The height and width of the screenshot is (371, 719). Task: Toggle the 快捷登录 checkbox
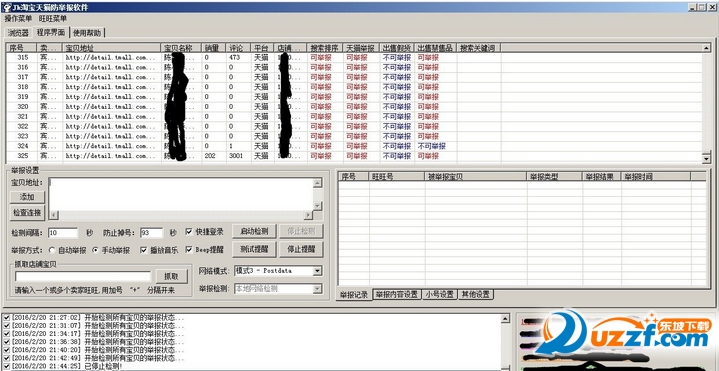click(189, 232)
